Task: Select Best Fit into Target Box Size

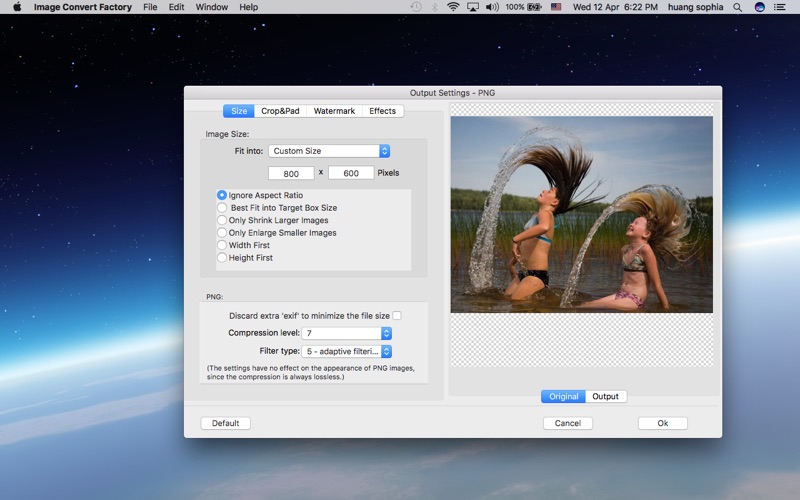Action: pyautogui.click(x=278, y=208)
